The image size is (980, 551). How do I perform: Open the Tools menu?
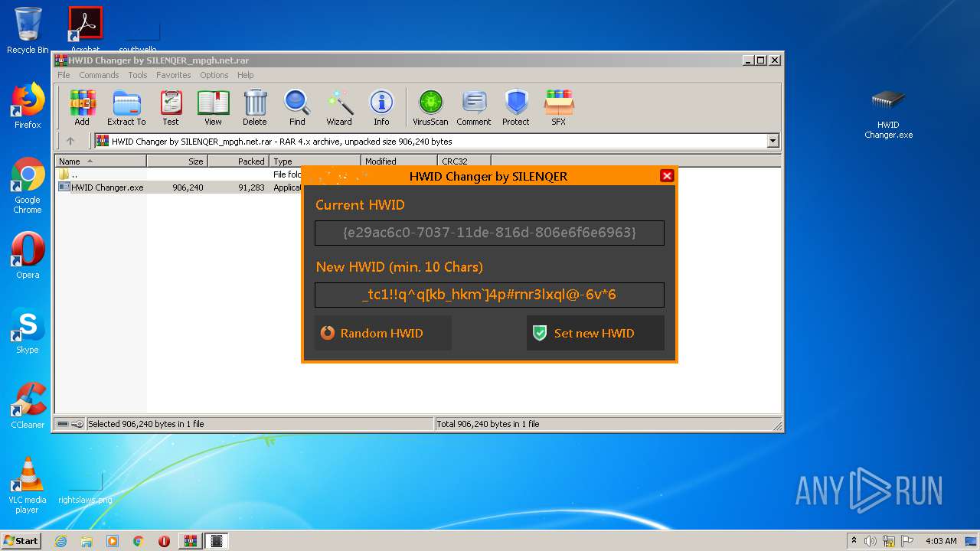tap(138, 75)
